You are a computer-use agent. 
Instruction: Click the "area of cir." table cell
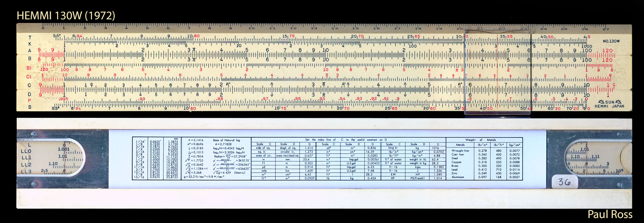pyautogui.click(x=264, y=155)
